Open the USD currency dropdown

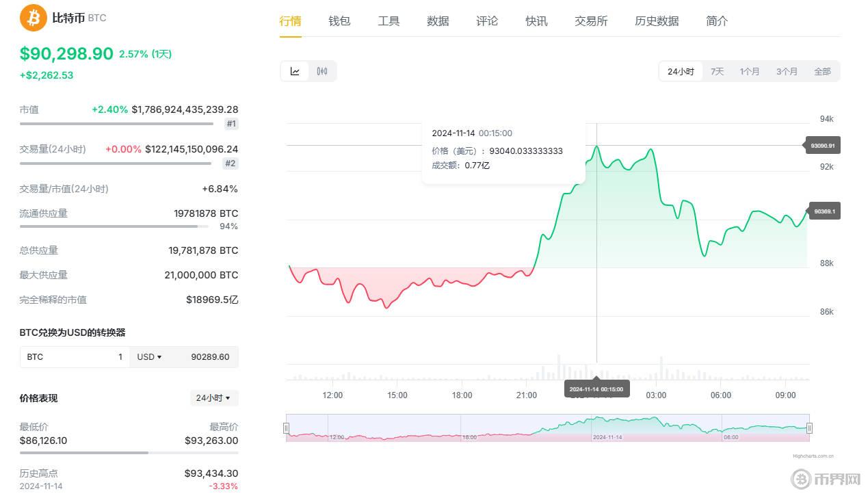(x=149, y=357)
